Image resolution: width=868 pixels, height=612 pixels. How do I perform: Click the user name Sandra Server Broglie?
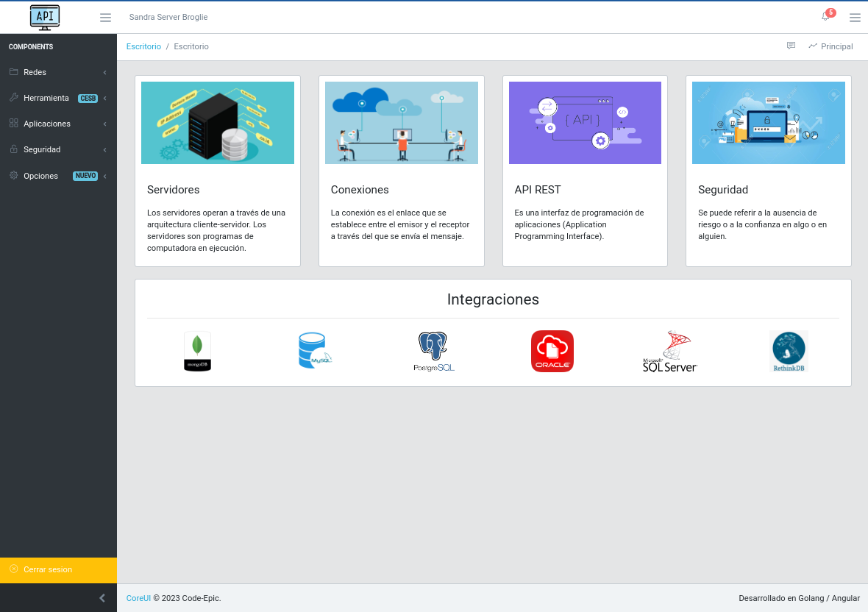pos(168,17)
